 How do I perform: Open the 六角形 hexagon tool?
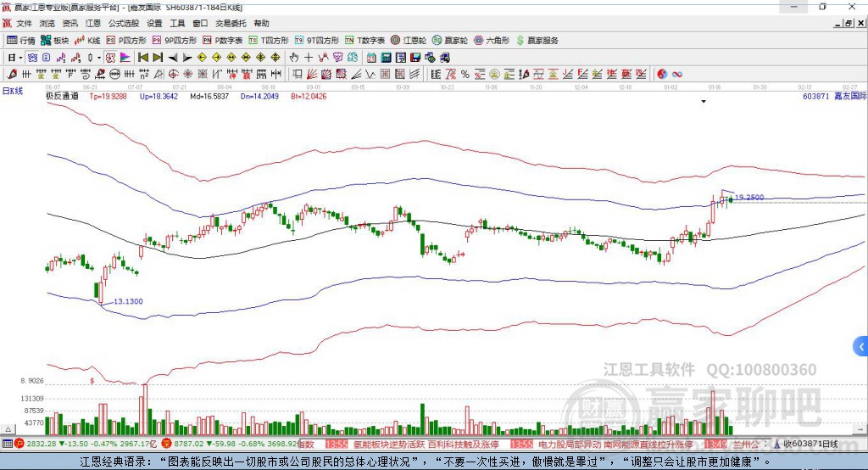(x=492, y=41)
